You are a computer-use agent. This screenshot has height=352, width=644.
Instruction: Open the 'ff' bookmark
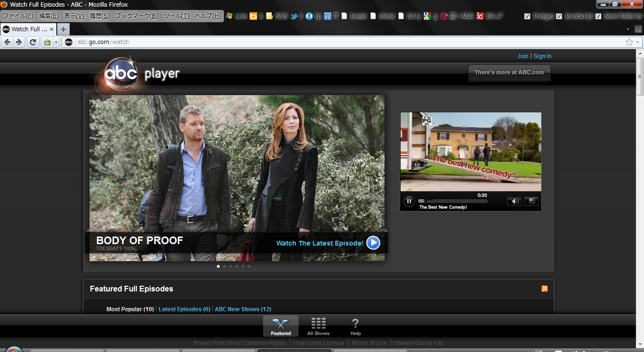coord(331,16)
